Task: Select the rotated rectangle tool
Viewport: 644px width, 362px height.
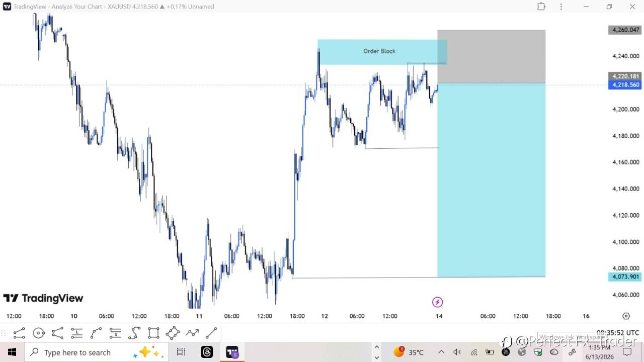Action: (173, 333)
